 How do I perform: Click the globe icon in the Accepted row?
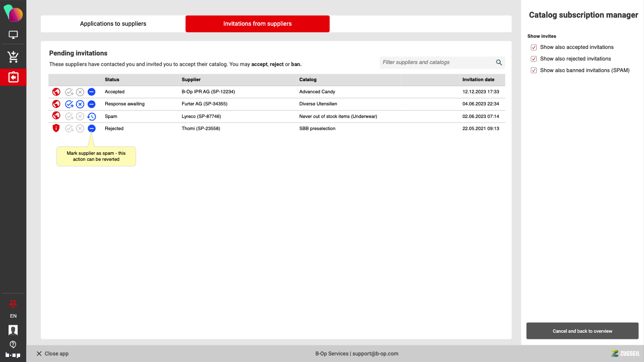pyautogui.click(x=56, y=92)
